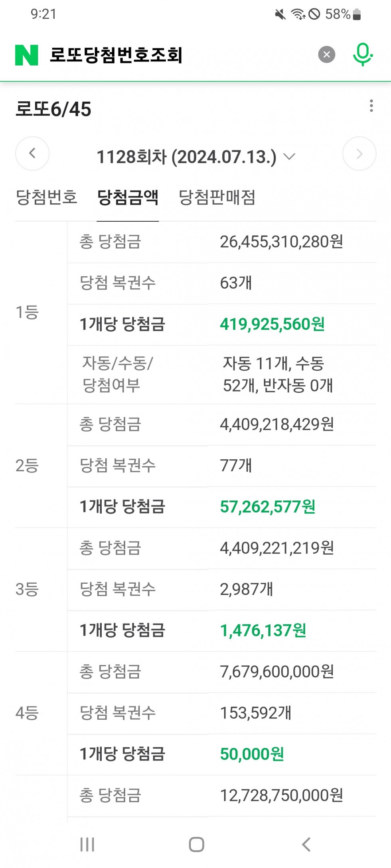391x868 pixels.
Task: Start voice search with microphone icon
Action: tap(363, 55)
